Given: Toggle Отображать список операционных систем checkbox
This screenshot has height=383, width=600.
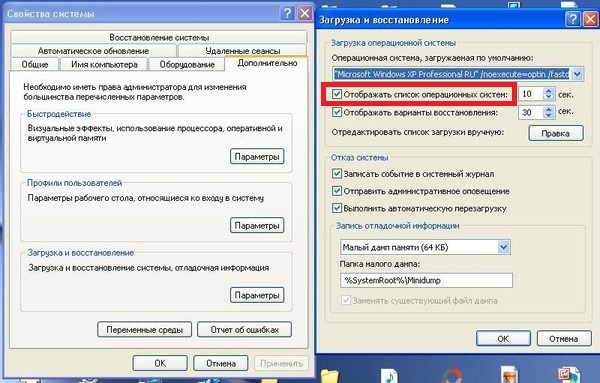Looking at the screenshot, I should click(337, 94).
